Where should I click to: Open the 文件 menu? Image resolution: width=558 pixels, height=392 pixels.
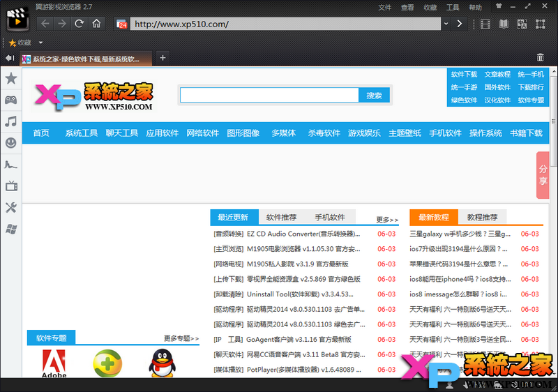point(385,8)
